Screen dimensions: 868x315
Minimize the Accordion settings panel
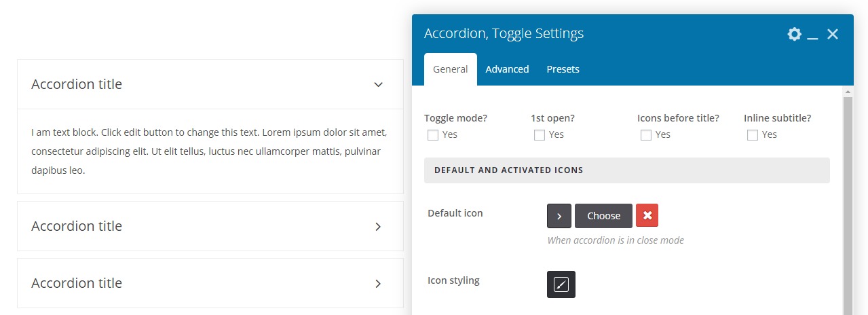[813, 35]
